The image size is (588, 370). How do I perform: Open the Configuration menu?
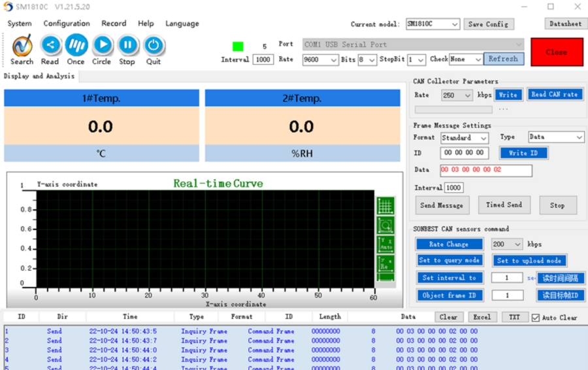click(67, 24)
